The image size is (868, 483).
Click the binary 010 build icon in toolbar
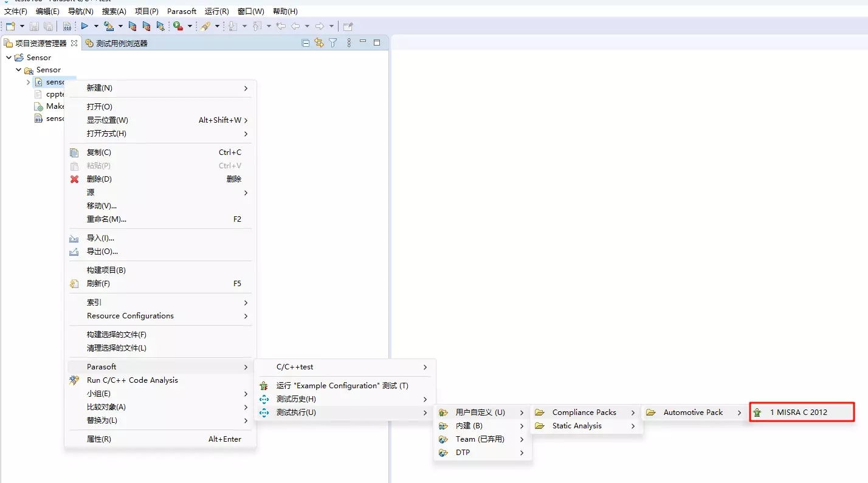[67, 26]
